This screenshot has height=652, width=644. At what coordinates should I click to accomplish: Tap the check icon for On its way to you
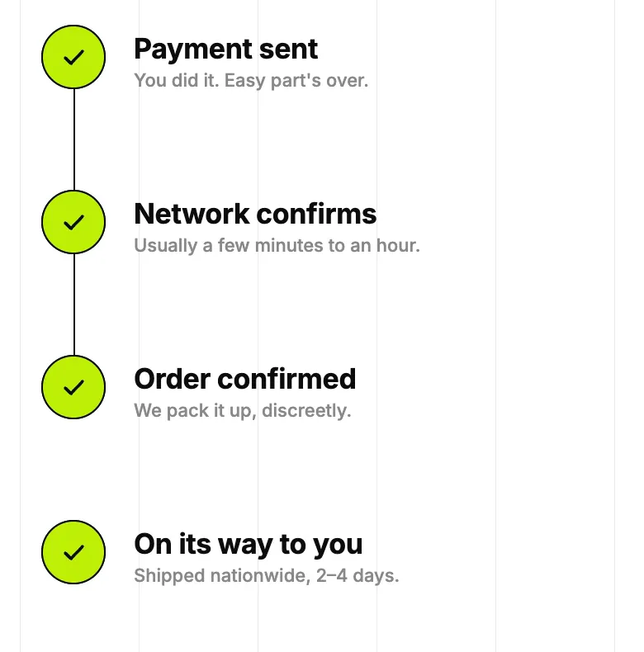coord(73,552)
